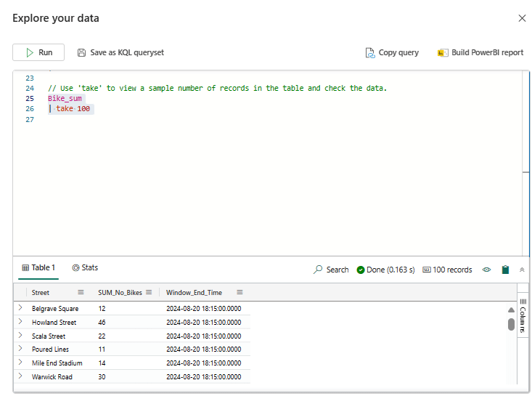The width and height of the screenshot is (532, 396).
Task: Click the 100 records count
Action: tap(447, 270)
